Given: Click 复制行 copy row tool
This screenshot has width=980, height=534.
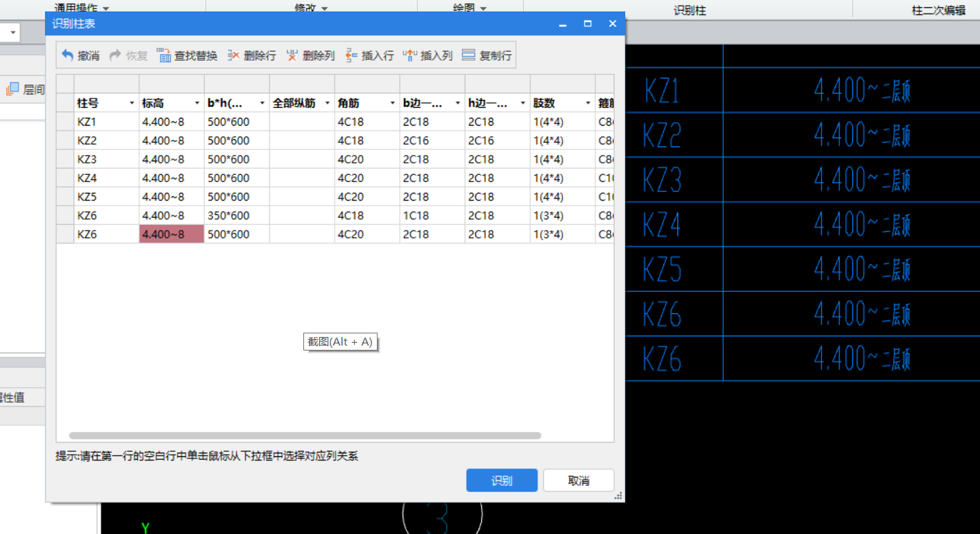Looking at the screenshot, I should click(x=487, y=55).
